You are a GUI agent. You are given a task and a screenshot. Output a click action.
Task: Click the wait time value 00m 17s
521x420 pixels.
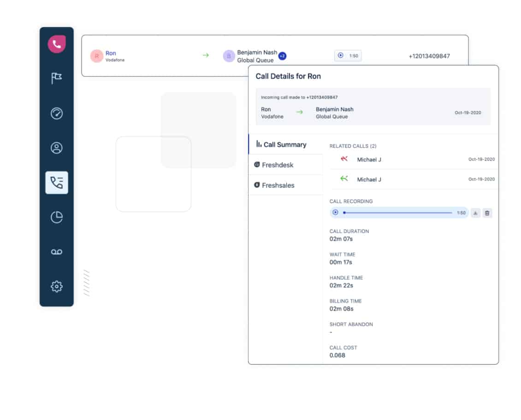[x=341, y=262]
